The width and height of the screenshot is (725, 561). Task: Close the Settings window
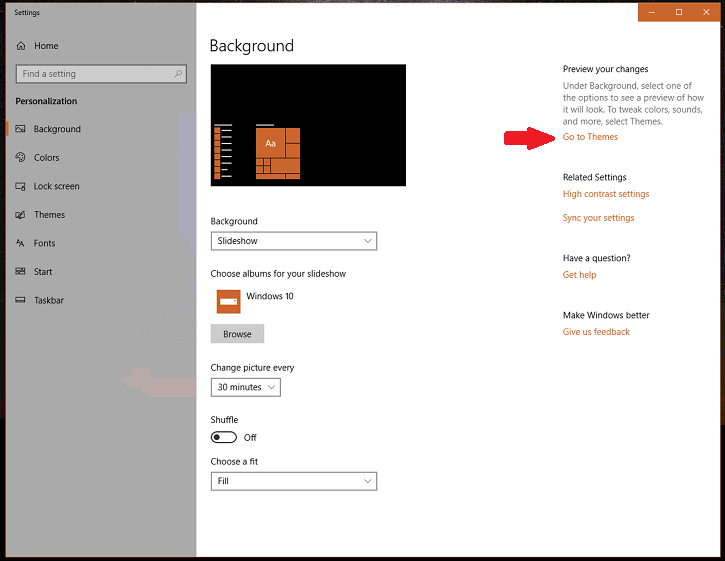pos(706,12)
